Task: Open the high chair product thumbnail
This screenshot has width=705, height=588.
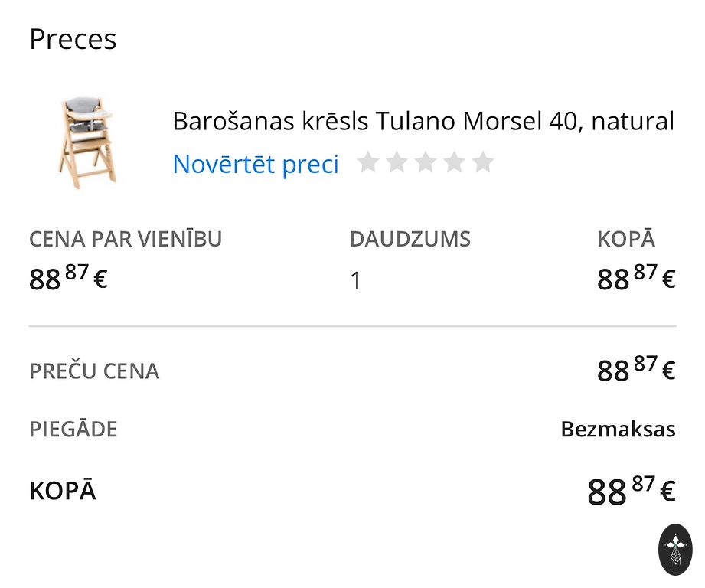Action: pyautogui.click(x=87, y=143)
